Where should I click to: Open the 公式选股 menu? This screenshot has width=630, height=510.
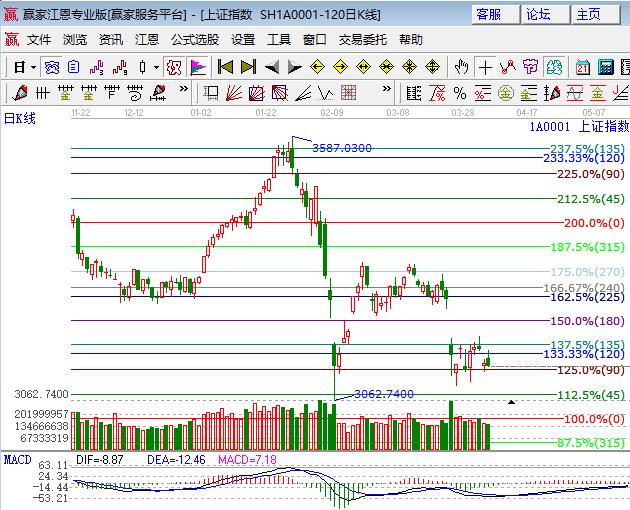(x=194, y=40)
